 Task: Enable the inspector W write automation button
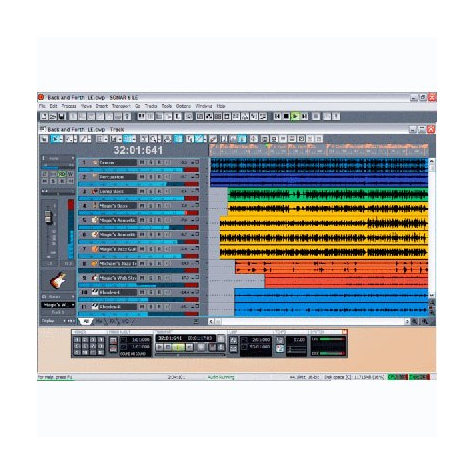pos(71,174)
